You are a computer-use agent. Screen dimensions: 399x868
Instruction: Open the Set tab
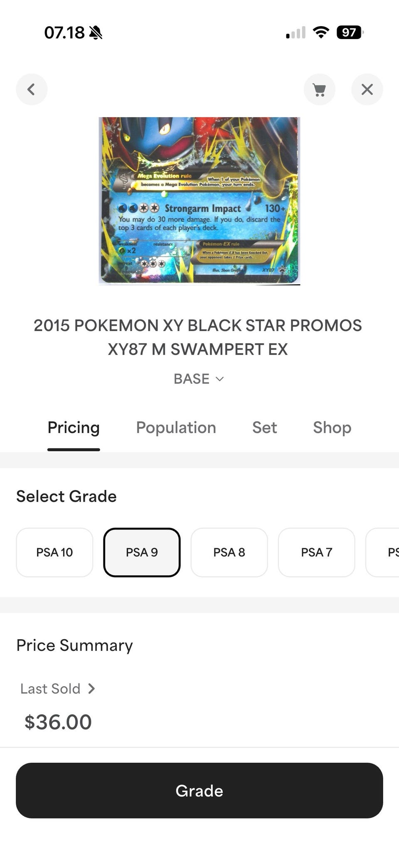click(264, 428)
